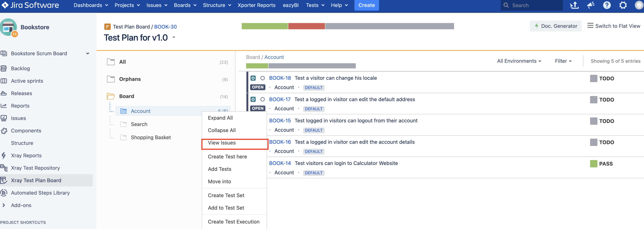Open the help question mark icon
The width and height of the screenshot is (644, 229).
coord(607,5)
